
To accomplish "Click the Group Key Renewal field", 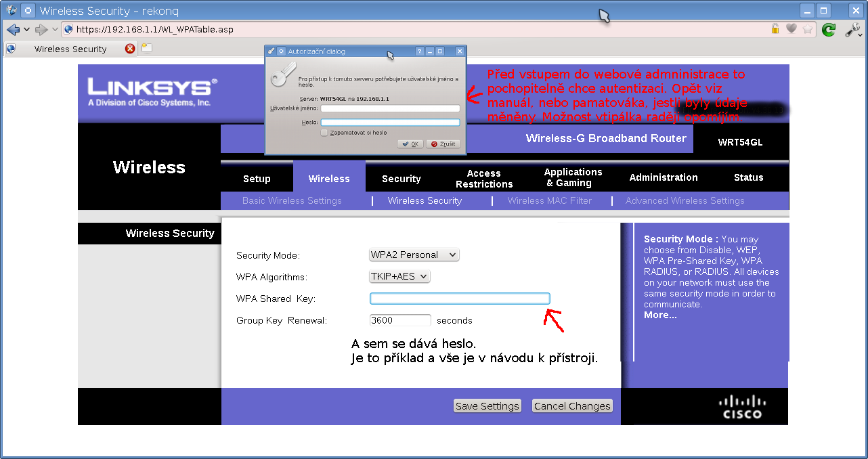I will 400,320.
